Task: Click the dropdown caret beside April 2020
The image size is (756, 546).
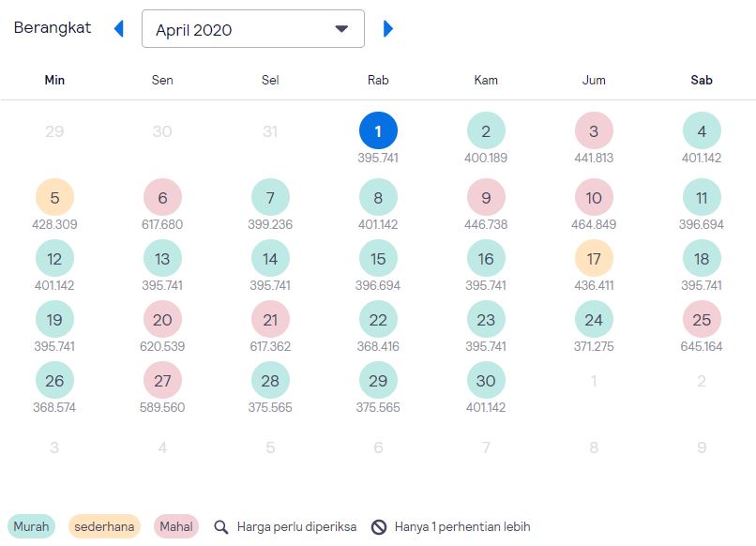Action: 341,29
